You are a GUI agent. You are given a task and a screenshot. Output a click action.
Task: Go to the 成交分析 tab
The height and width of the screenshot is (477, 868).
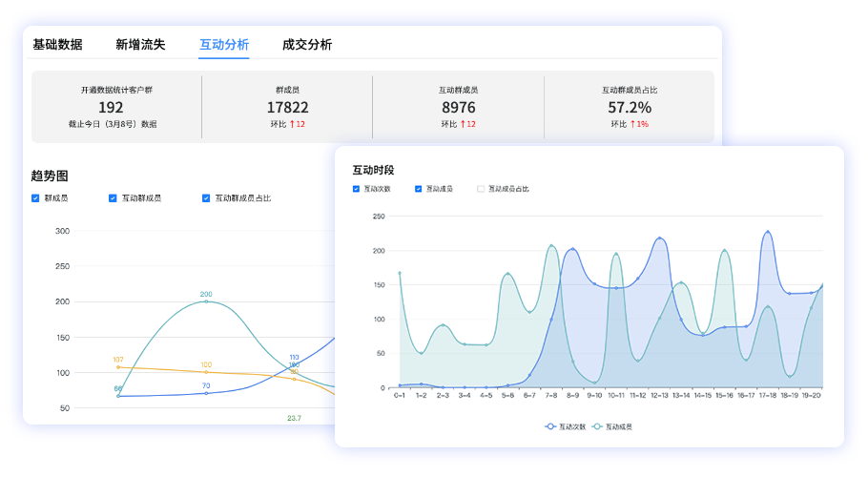[x=307, y=44]
